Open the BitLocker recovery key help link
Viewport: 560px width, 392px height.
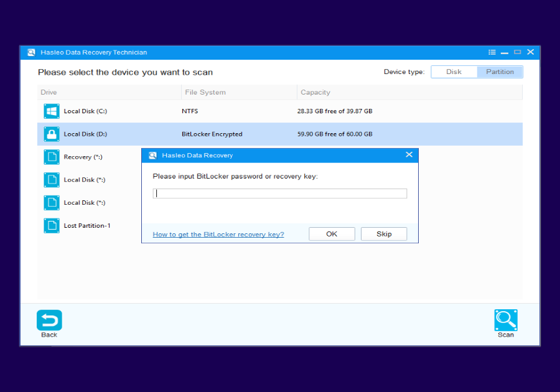click(218, 234)
